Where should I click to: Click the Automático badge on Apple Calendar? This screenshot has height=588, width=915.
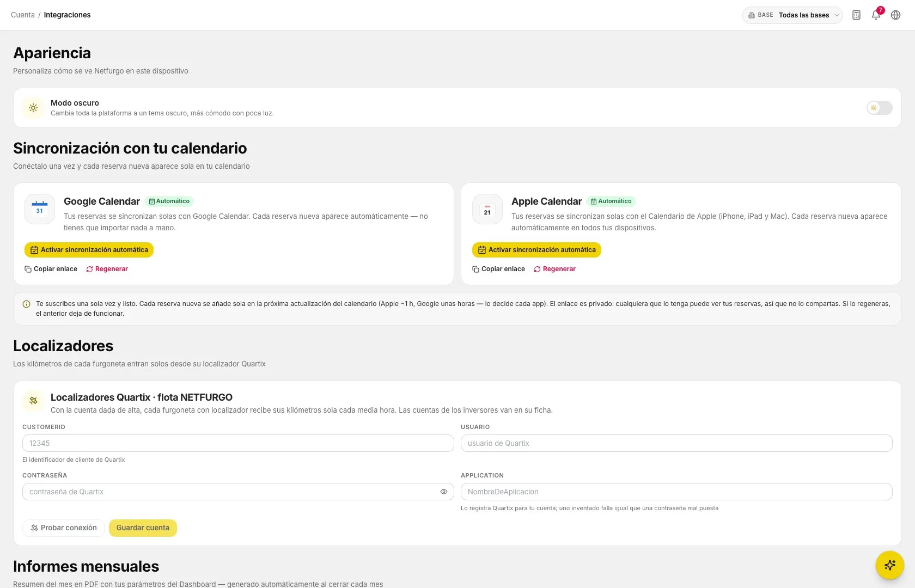point(611,201)
